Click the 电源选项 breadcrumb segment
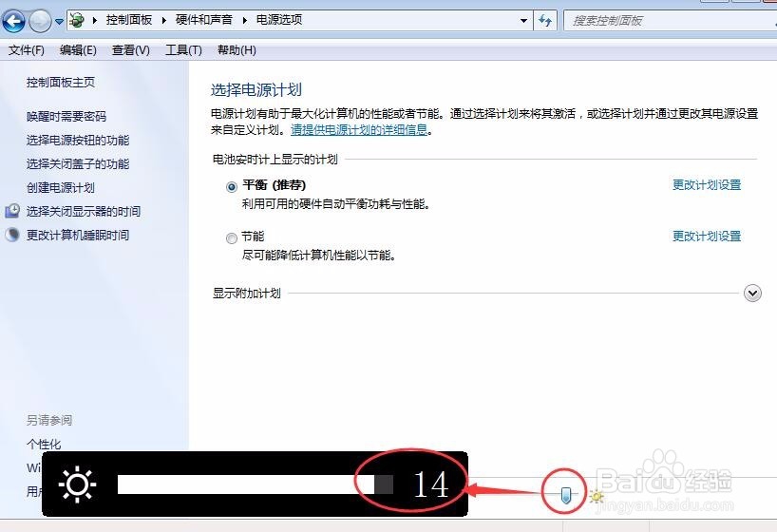This screenshot has height=532, width=777. point(279,20)
